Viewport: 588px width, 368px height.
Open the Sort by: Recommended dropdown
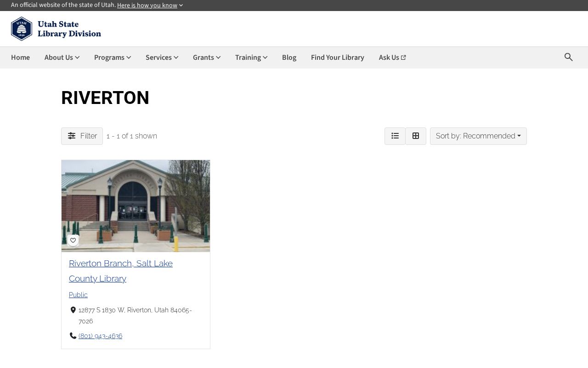click(478, 136)
